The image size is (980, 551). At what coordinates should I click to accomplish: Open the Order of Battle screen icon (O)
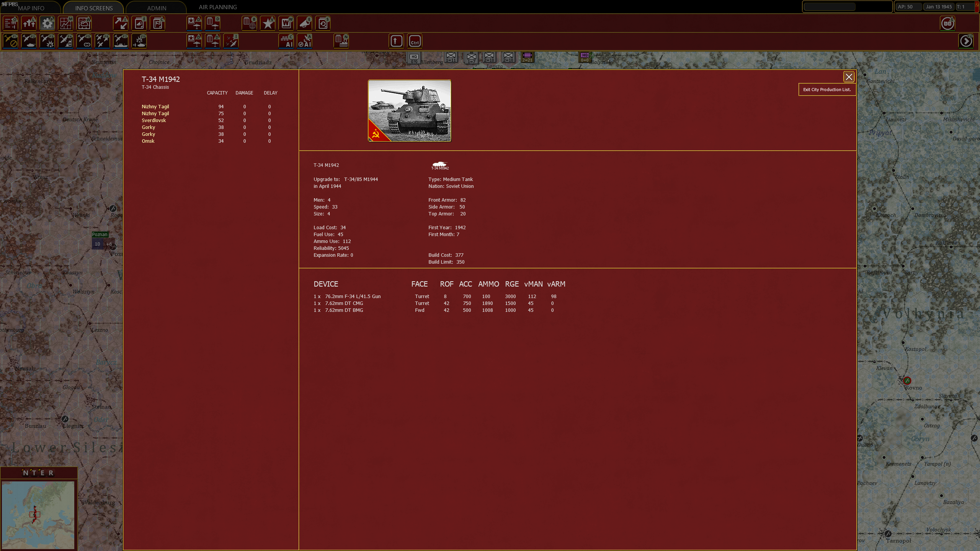(x=10, y=23)
